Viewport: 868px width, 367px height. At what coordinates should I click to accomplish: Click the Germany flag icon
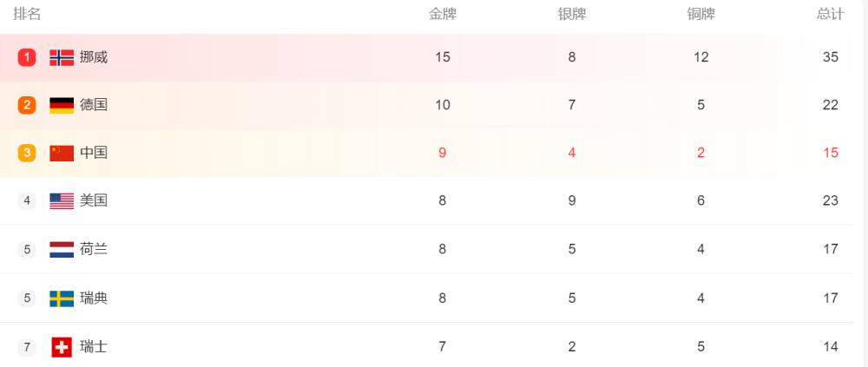click(62, 105)
